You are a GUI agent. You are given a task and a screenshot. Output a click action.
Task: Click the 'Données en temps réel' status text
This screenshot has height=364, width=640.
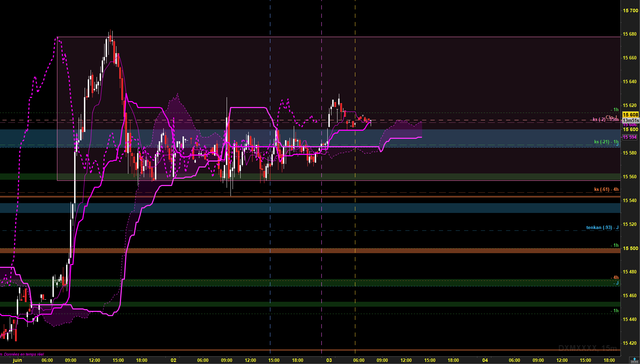[24, 354]
